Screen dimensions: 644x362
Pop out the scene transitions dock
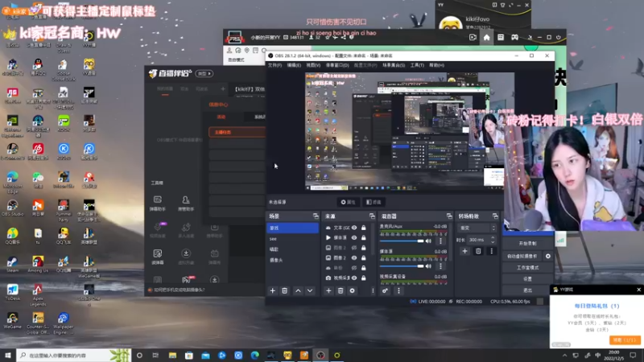coord(495,216)
